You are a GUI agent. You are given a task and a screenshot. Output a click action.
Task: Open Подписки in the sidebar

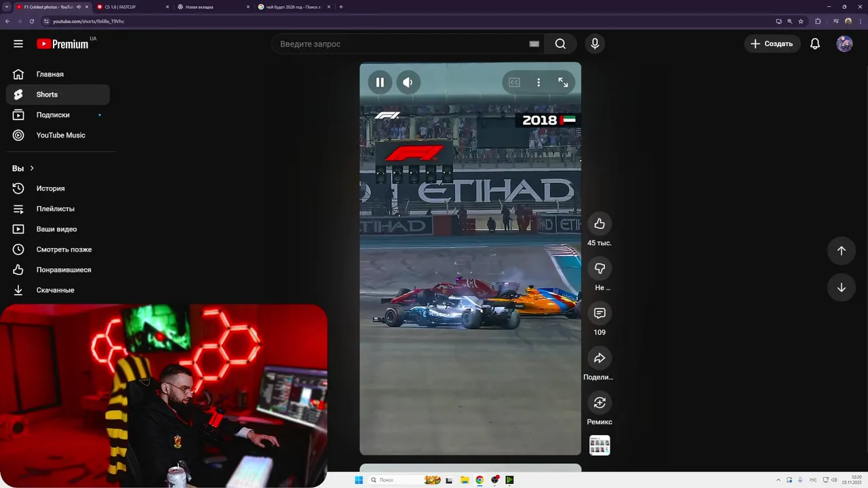tap(58, 115)
